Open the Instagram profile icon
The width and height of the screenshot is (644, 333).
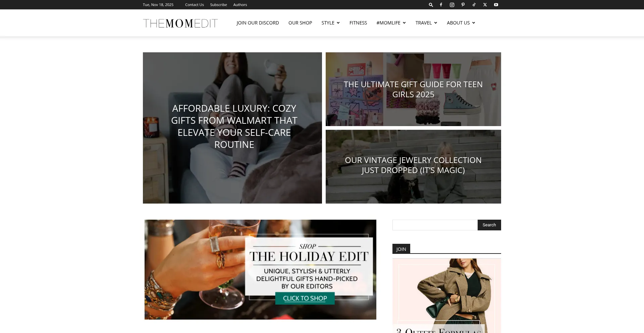tap(452, 5)
